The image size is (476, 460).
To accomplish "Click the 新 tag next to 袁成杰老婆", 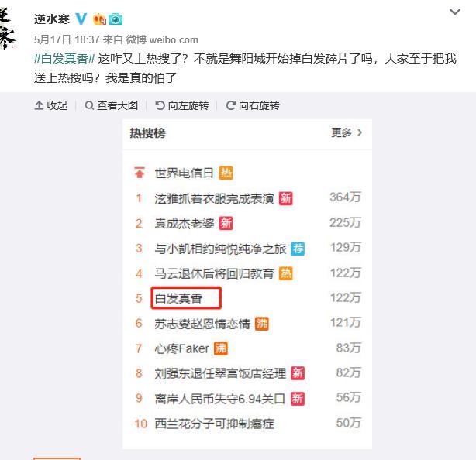I will coord(226,224).
